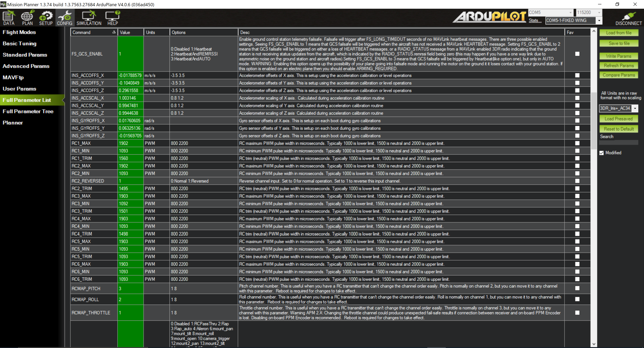Open the SIMULATION monitor icon
Image resolution: width=644 pixels, height=348 pixels.
89,17
